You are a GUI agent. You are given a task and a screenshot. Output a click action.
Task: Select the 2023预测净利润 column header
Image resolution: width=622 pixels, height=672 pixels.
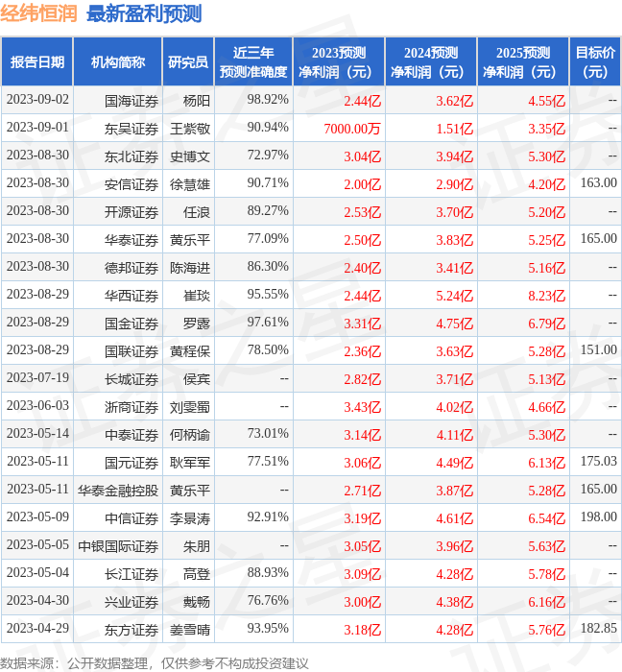(x=339, y=61)
